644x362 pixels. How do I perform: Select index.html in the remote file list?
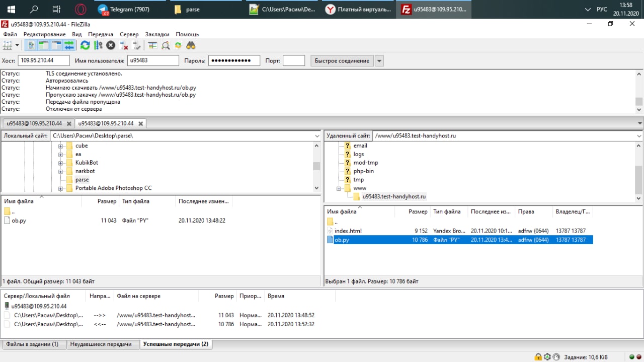point(348,231)
